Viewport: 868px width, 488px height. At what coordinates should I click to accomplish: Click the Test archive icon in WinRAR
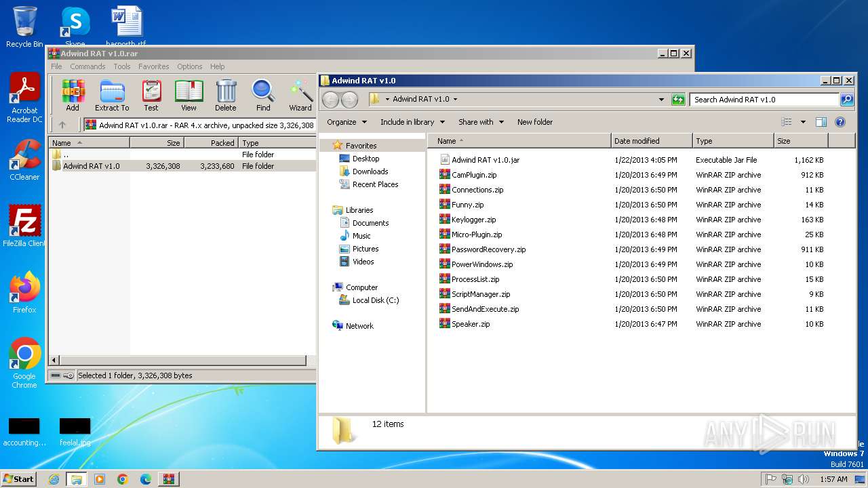pos(151,95)
